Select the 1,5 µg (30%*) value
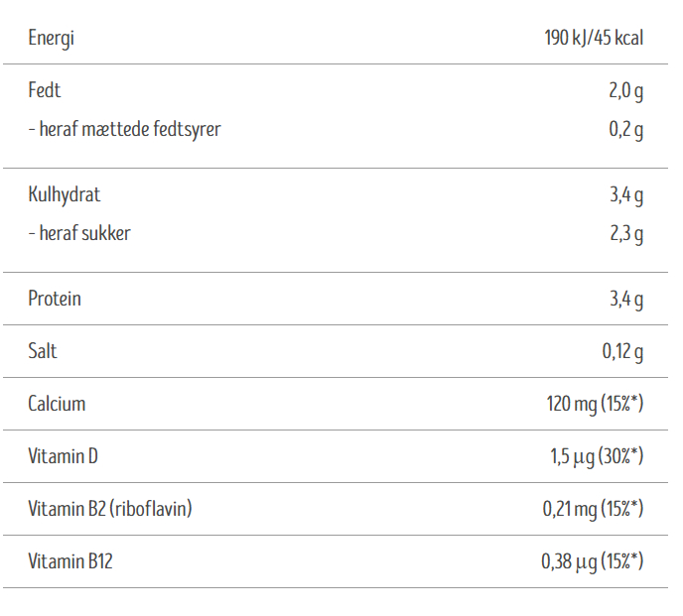The width and height of the screenshot is (683, 616). [596, 456]
